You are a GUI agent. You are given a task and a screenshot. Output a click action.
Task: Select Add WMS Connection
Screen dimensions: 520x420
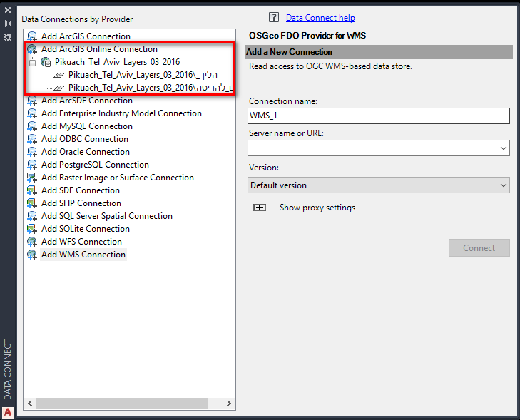click(83, 255)
